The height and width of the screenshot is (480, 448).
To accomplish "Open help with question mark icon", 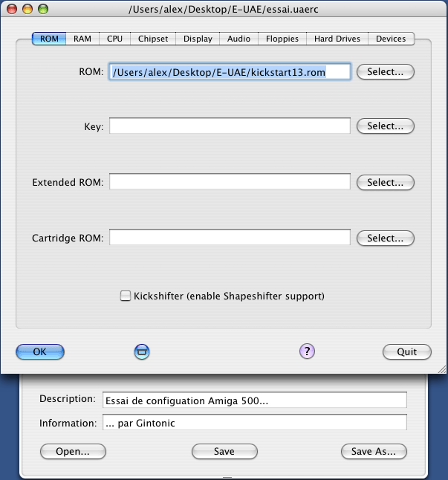I will tap(307, 351).
